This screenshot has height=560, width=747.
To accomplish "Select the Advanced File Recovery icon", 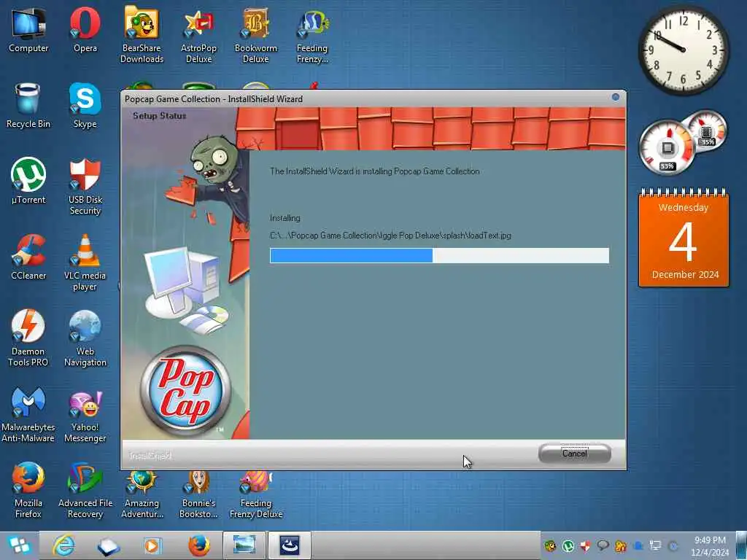I will (85, 490).
